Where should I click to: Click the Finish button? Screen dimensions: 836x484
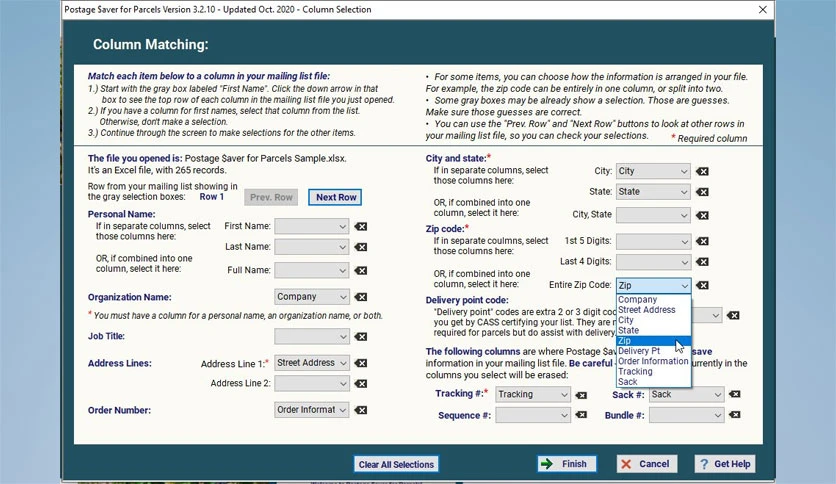567,464
